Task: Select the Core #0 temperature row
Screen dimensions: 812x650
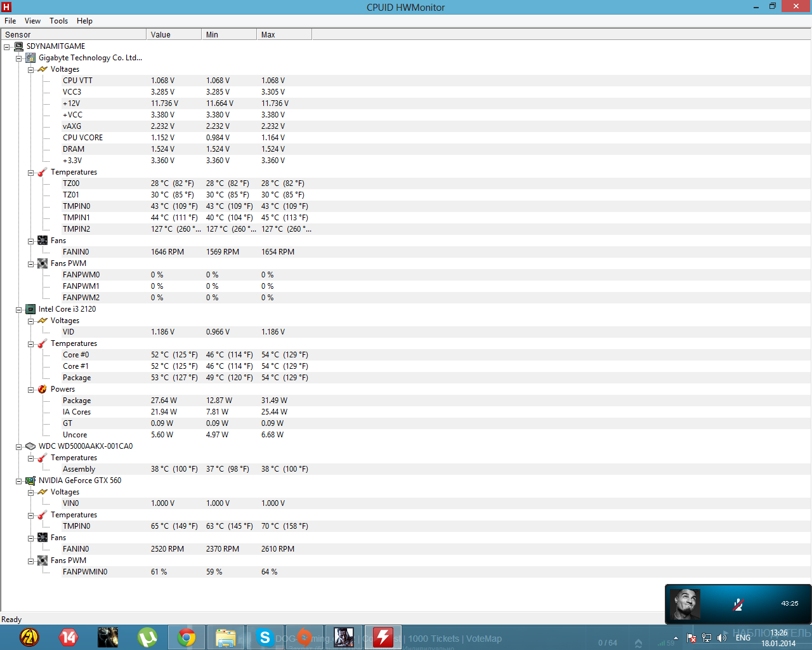Action: (406, 355)
